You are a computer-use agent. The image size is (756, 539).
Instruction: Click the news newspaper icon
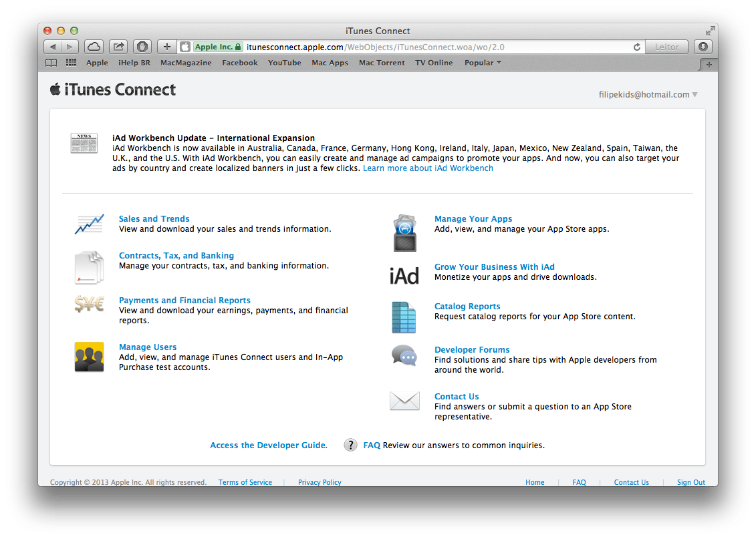coord(84,143)
